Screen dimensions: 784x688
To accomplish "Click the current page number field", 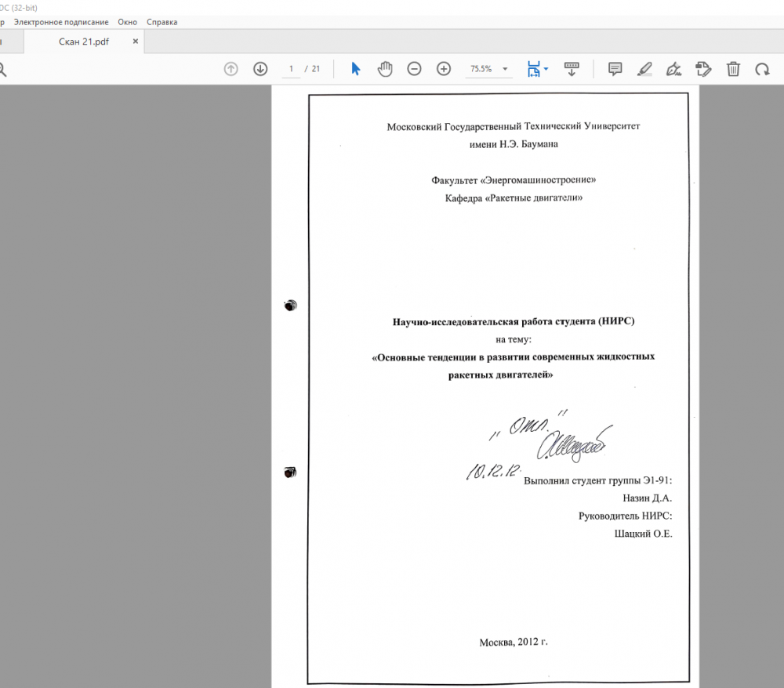I will (x=291, y=69).
